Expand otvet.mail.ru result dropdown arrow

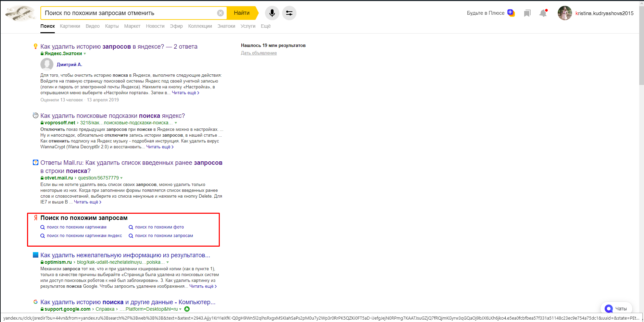click(122, 178)
